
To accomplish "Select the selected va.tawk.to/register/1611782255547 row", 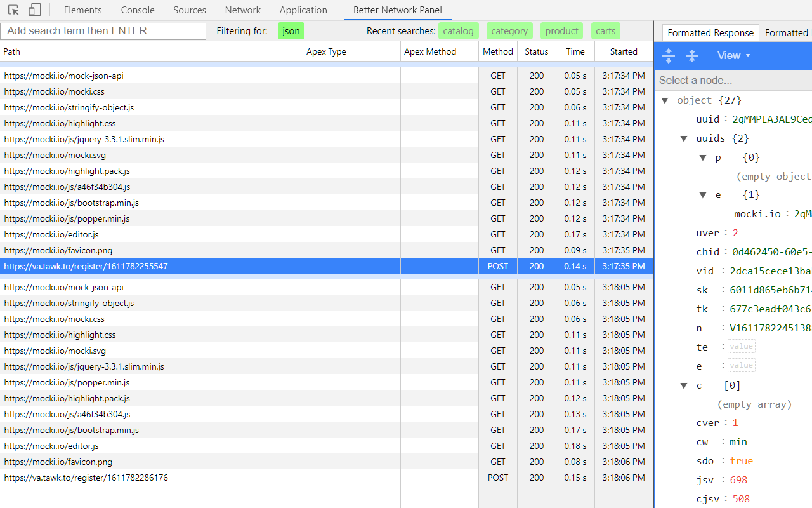I will pyautogui.click(x=327, y=266).
